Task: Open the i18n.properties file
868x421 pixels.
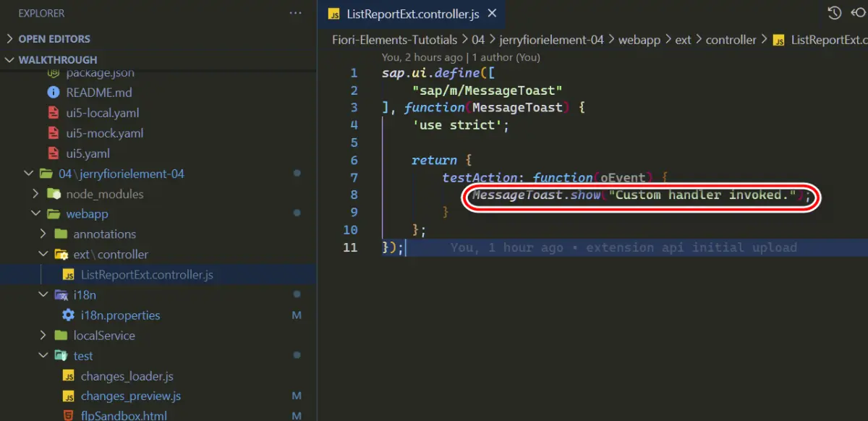Action: tap(121, 315)
